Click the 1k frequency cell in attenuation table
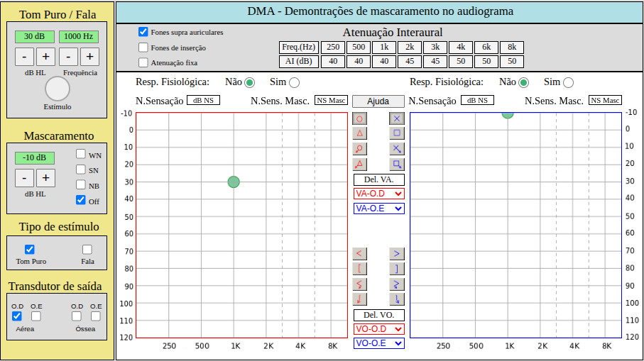The height and width of the screenshot is (361, 644). [383, 48]
